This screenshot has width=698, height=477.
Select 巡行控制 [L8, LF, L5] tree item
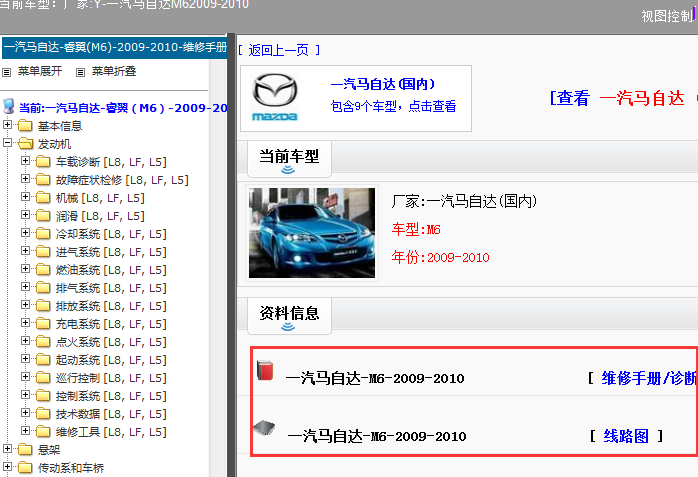pos(111,378)
